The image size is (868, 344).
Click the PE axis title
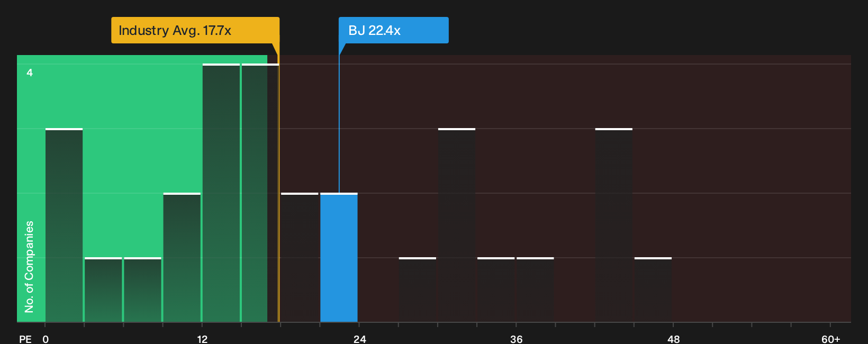click(25, 339)
